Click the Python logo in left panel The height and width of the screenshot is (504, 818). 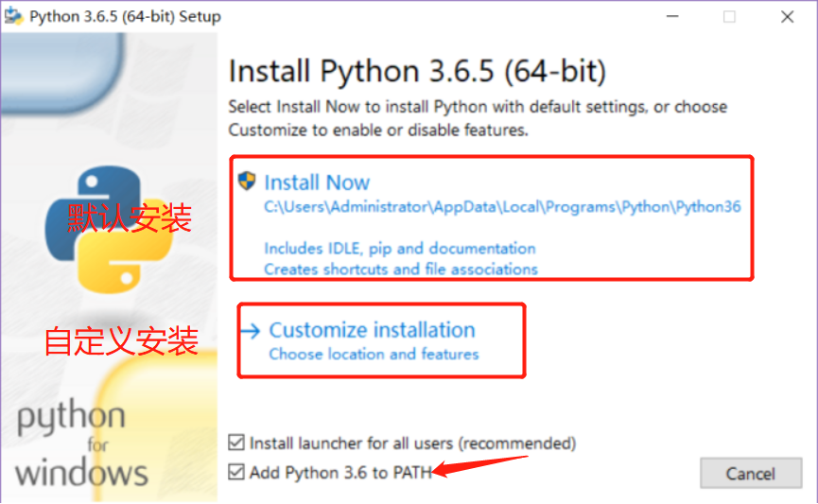tap(107, 231)
